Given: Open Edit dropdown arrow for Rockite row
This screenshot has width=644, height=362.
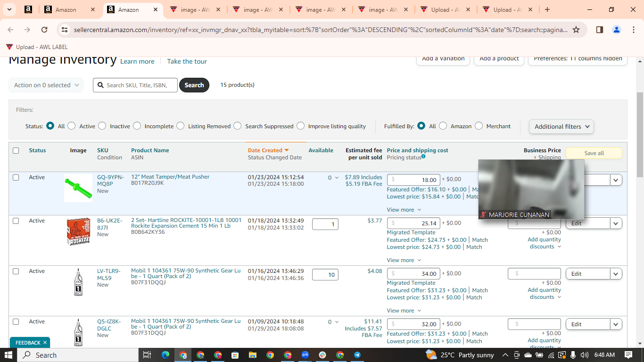Looking at the screenshot, I should tap(616, 223).
